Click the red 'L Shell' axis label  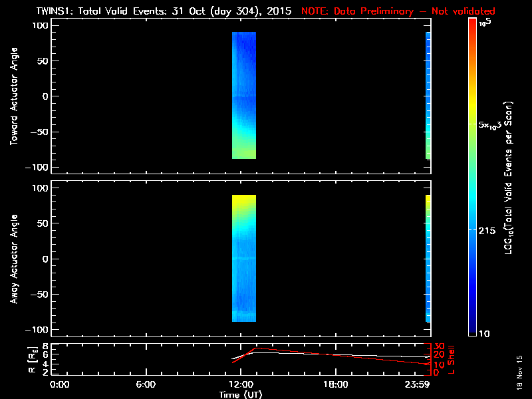[451, 358]
